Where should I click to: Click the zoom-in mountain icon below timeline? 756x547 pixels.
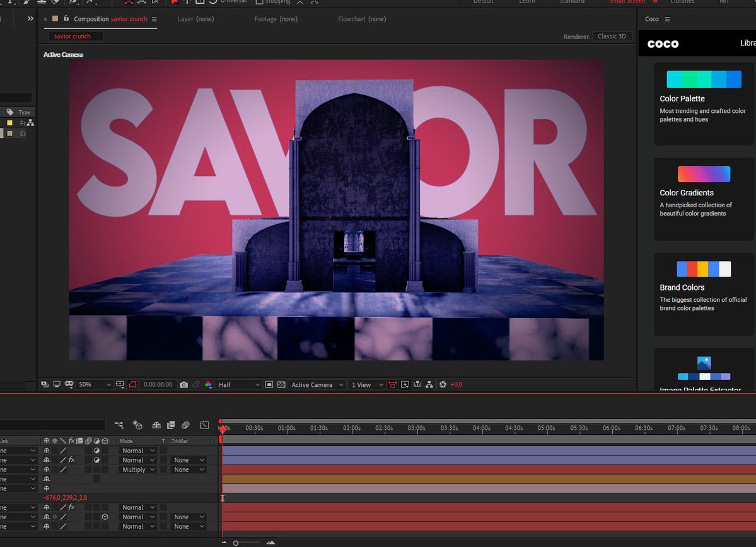point(271,542)
